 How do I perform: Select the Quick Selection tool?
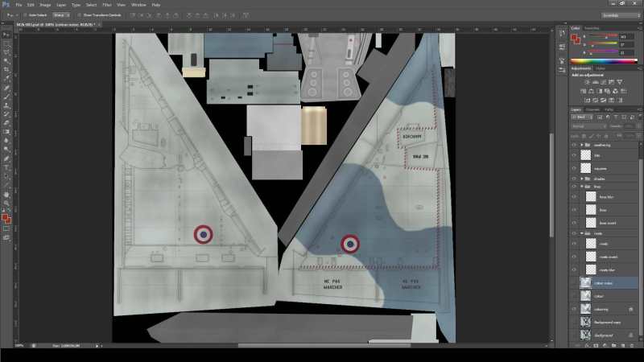(x=6, y=62)
